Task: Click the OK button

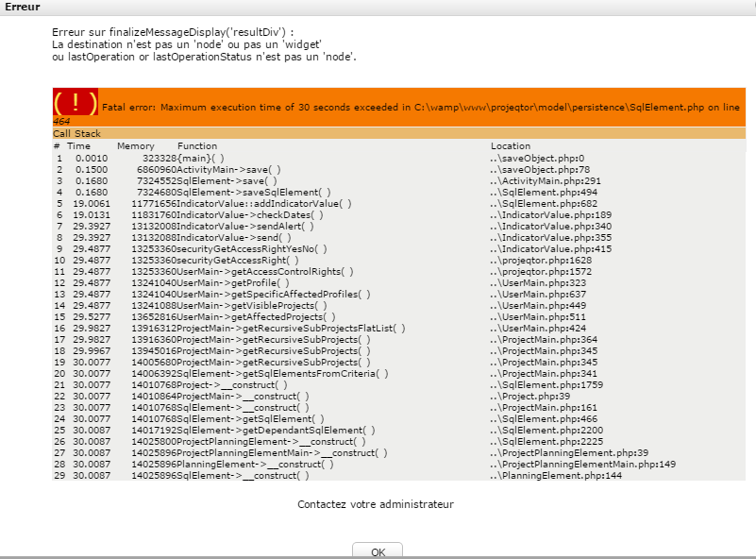Action: click(378, 551)
